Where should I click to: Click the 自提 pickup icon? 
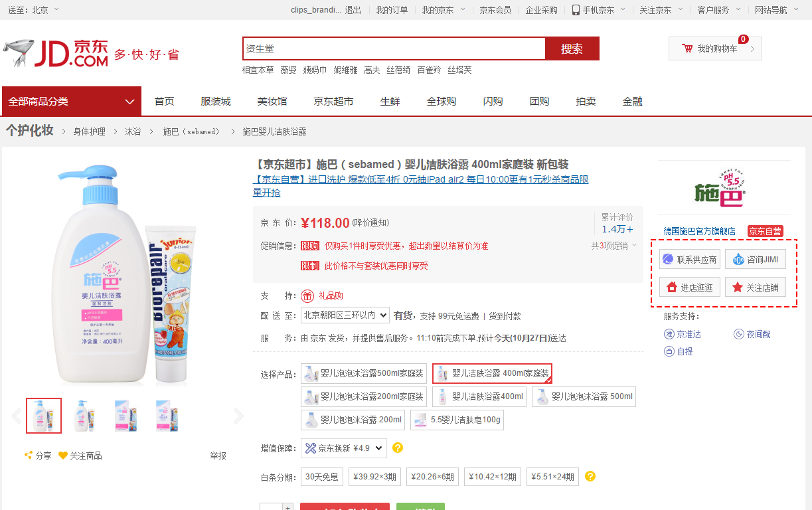tap(669, 351)
